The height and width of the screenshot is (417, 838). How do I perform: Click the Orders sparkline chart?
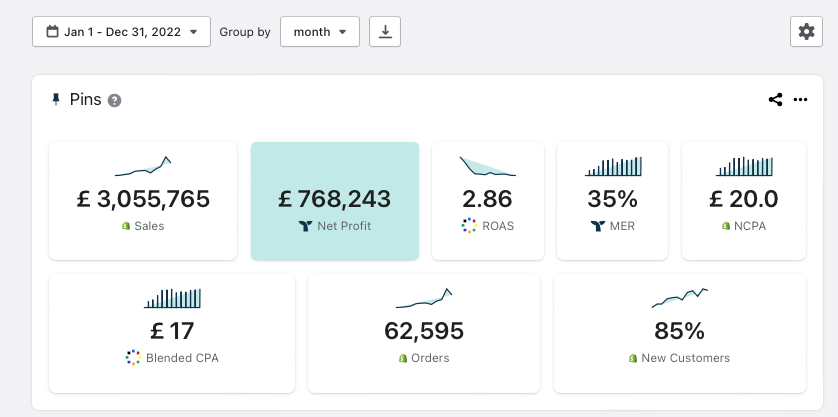click(x=424, y=299)
